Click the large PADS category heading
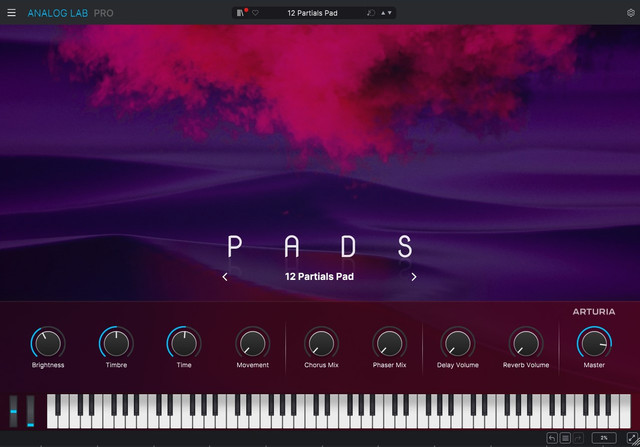 (x=320, y=246)
